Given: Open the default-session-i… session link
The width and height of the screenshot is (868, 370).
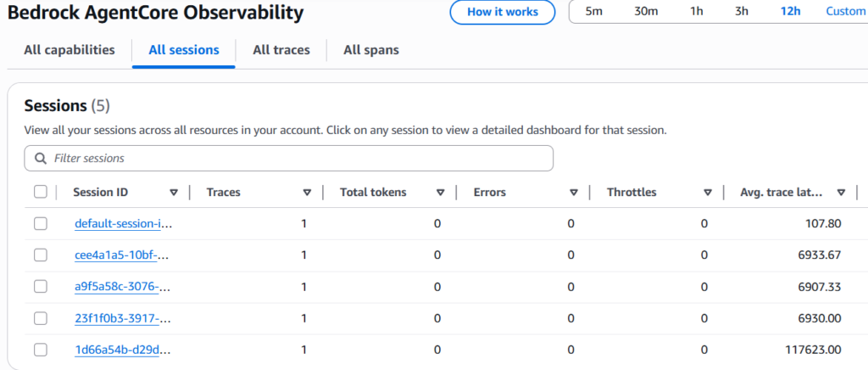Looking at the screenshot, I should pos(124,224).
